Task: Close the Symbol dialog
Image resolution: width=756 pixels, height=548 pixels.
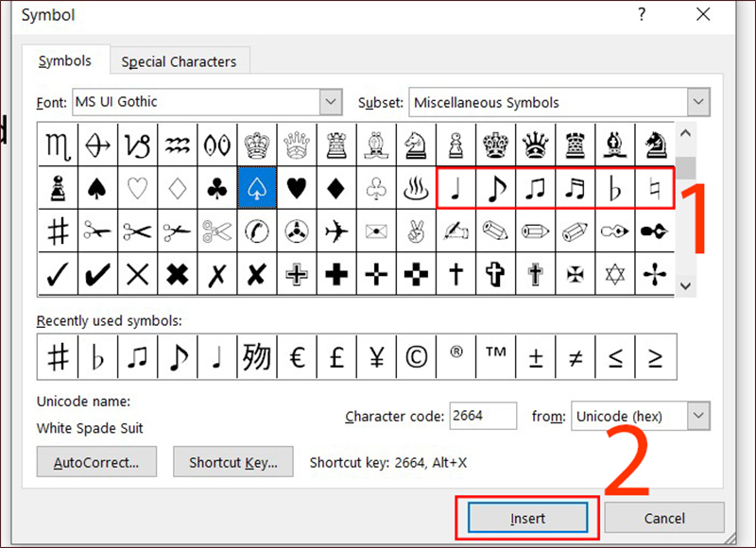Action: tap(703, 14)
